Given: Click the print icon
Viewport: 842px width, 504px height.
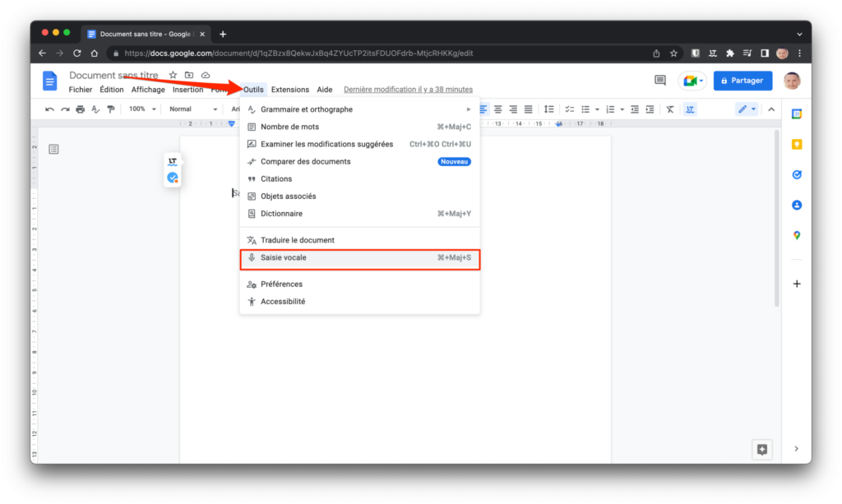Looking at the screenshot, I should [81, 109].
